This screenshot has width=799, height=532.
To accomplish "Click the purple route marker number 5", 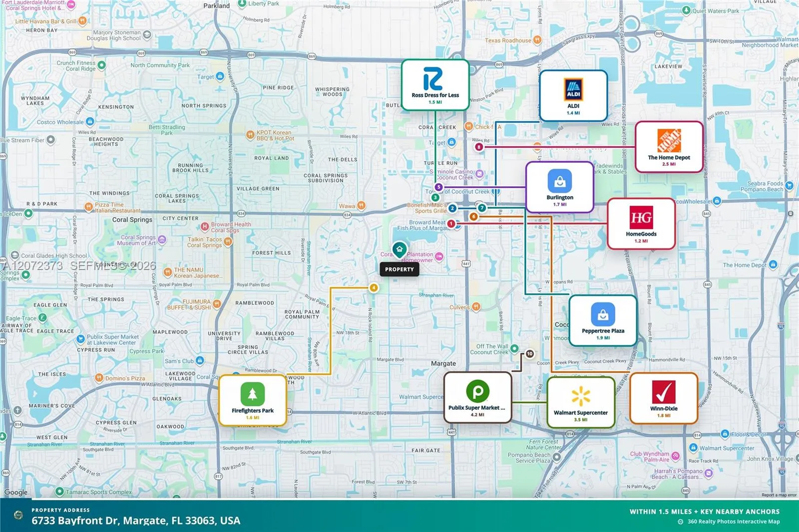I will pos(438,187).
